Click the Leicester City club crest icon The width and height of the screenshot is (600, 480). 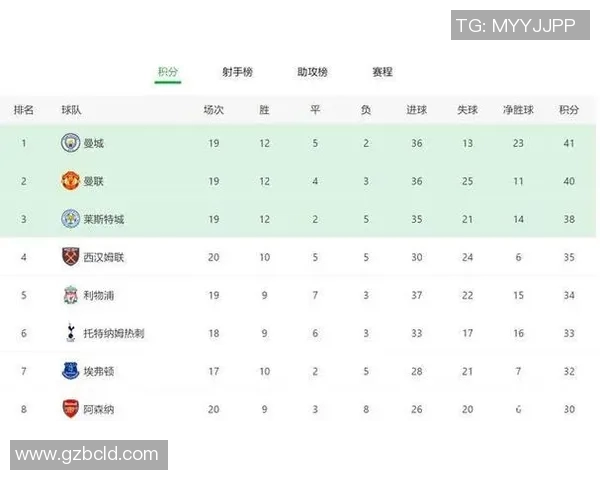70,219
